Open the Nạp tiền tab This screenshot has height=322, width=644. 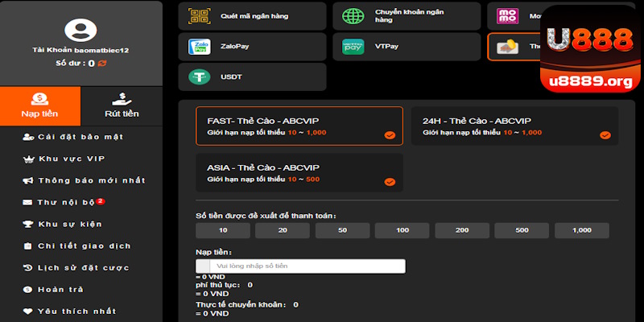(x=39, y=105)
